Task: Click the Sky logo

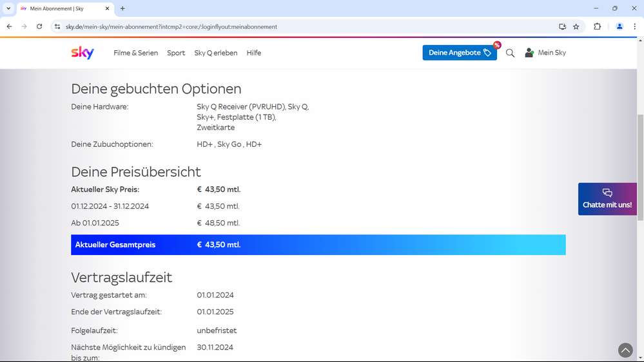Action: point(83,53)
